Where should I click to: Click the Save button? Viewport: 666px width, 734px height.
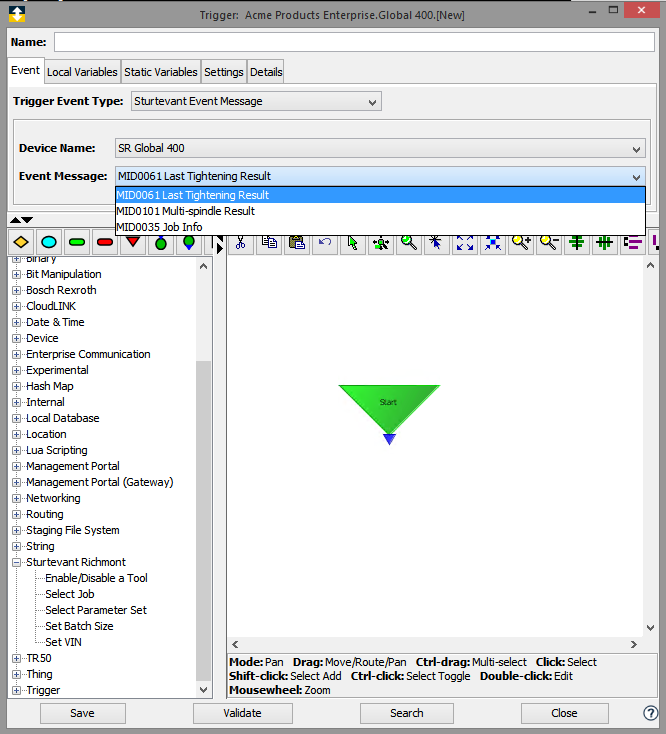(82, 713)
